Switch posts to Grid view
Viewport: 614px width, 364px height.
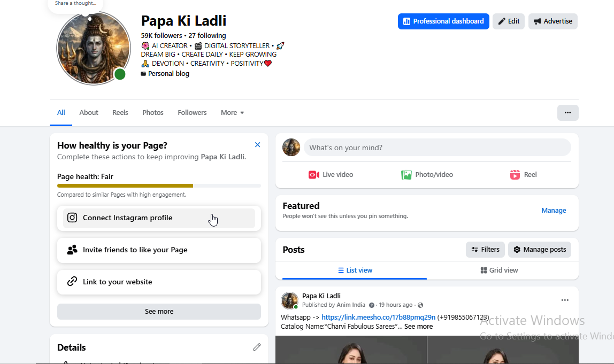(x=499, y=270)
